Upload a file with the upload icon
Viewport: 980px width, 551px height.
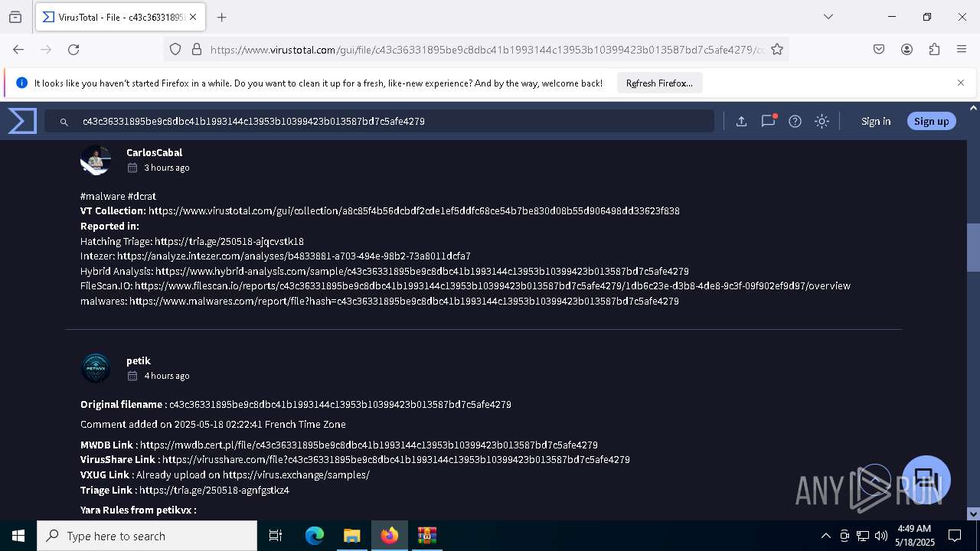pyautogui.click(x=741, y=121)
